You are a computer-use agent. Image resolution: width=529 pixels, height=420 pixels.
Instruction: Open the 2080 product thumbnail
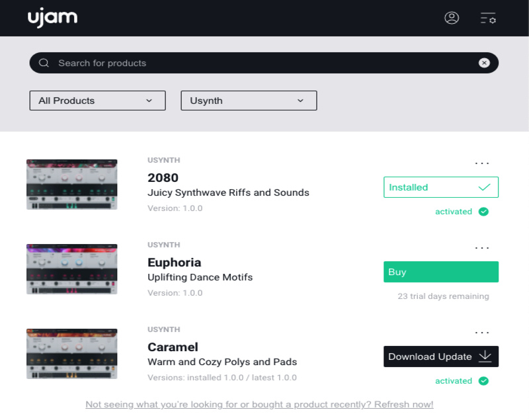click(72, 185)
